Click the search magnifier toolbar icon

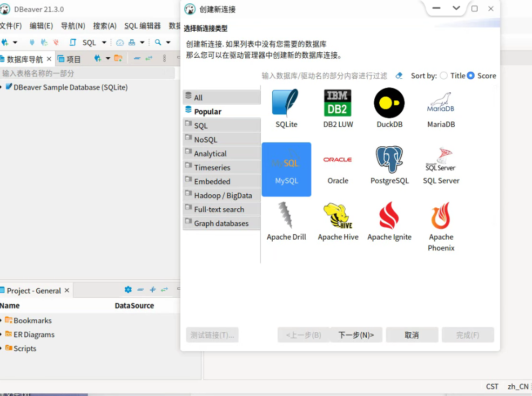158,43
